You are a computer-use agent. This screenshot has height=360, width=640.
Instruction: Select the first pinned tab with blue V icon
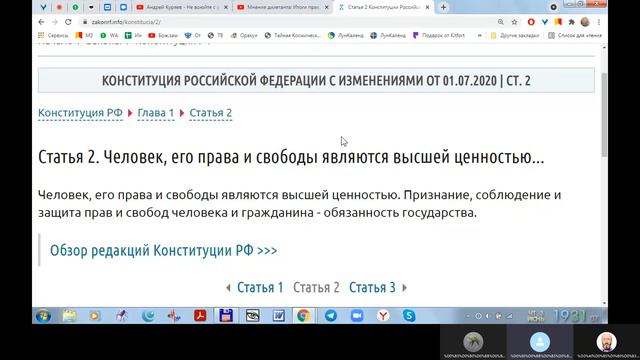click(43, 7)
